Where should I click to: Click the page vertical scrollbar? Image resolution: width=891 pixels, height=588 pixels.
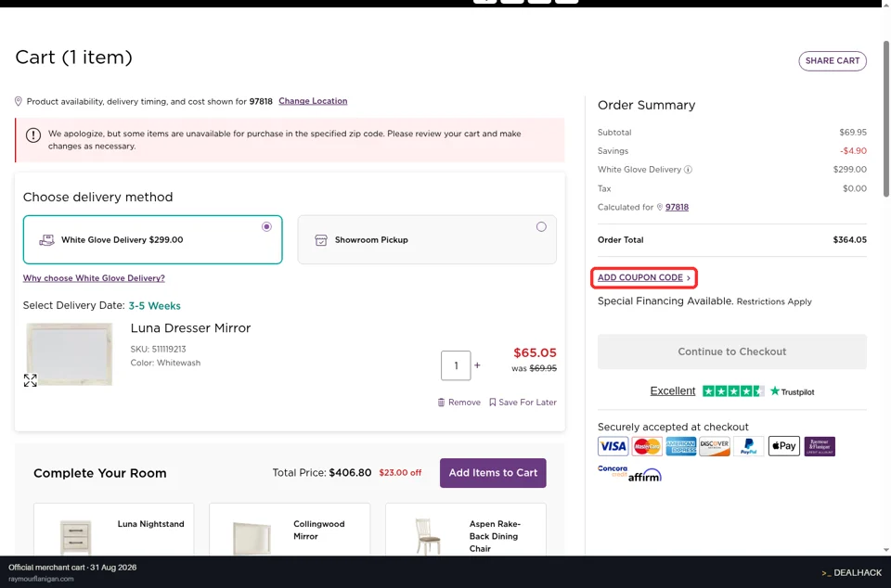pos(885,120)
